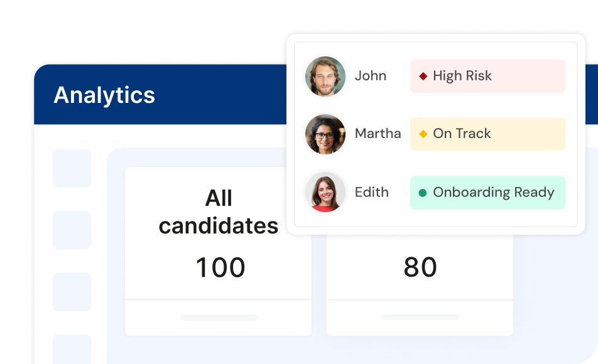Select the first sidebar navigation icon
This screenshot has height=364, width=598.
coord(72,168)
